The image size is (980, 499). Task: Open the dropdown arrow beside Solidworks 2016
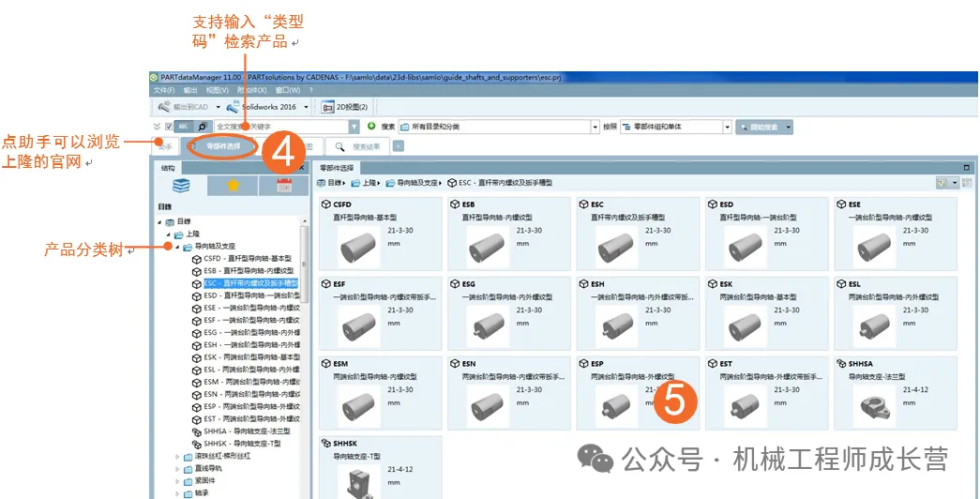click(306, 107)
